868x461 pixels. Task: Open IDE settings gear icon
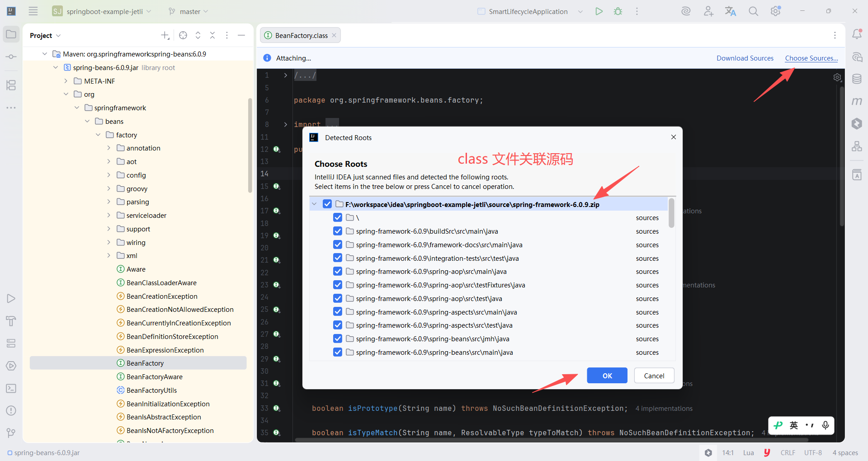pyautogui.click(x=776, y=11)
